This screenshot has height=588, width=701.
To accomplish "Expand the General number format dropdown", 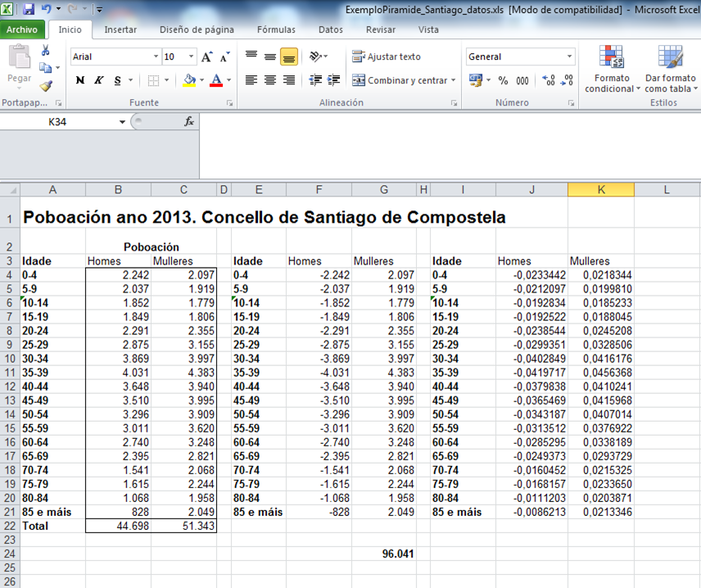I will (570, 57).
